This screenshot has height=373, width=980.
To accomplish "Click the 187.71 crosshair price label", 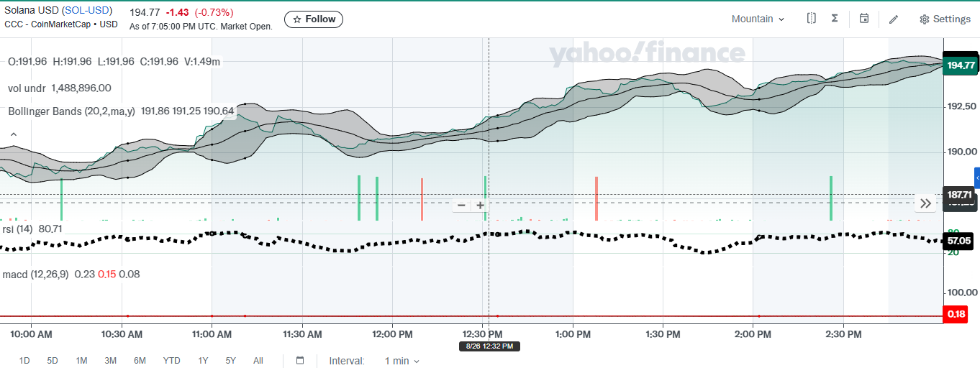I will [x=959, y=195].
